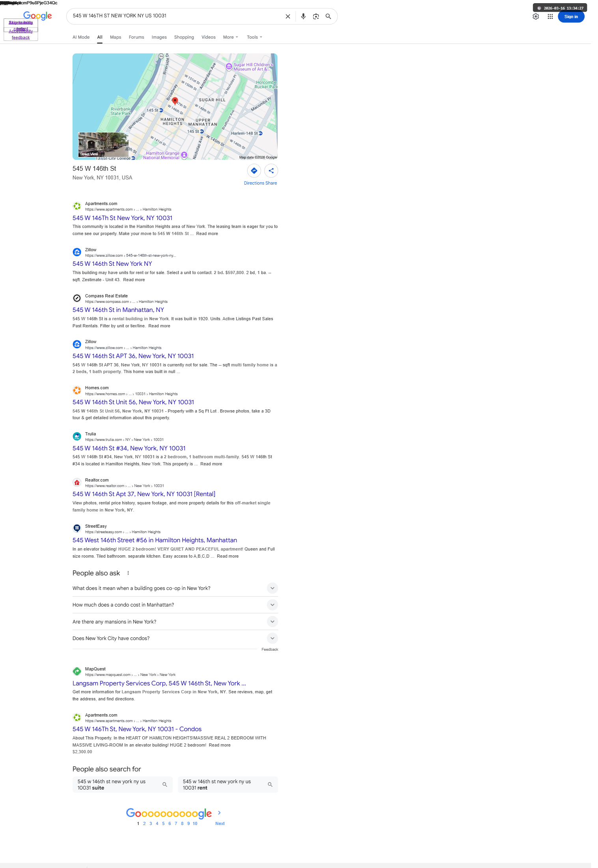Screen dimensions: 598x868
Task: Open People also ask options menu
Action: 128,573
